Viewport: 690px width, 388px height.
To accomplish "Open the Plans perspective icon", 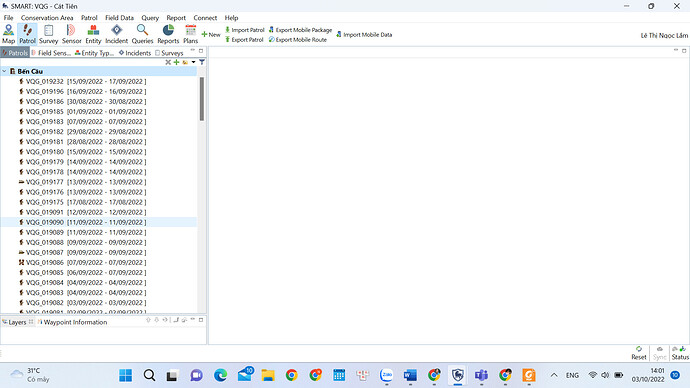I will (191, 34).
